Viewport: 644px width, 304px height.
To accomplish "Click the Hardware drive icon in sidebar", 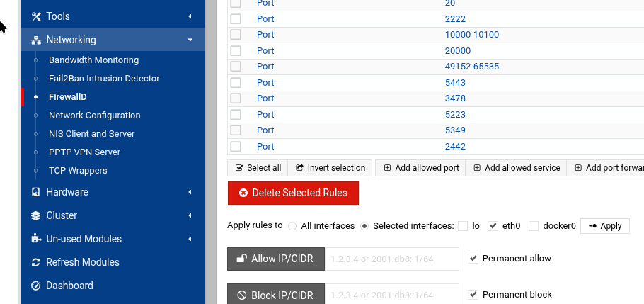I will 36,192.
